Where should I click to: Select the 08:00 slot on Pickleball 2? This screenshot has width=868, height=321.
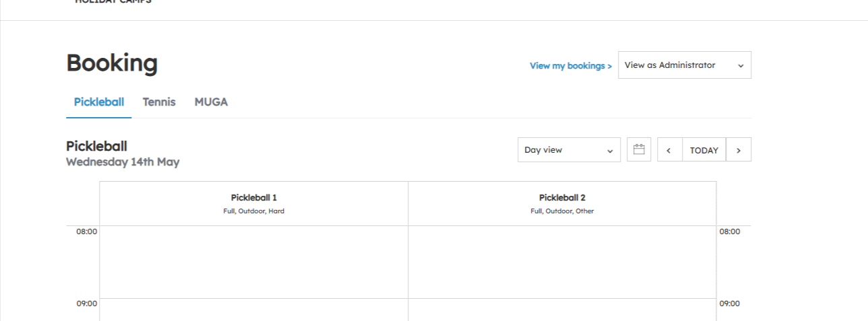coord(562,262)
